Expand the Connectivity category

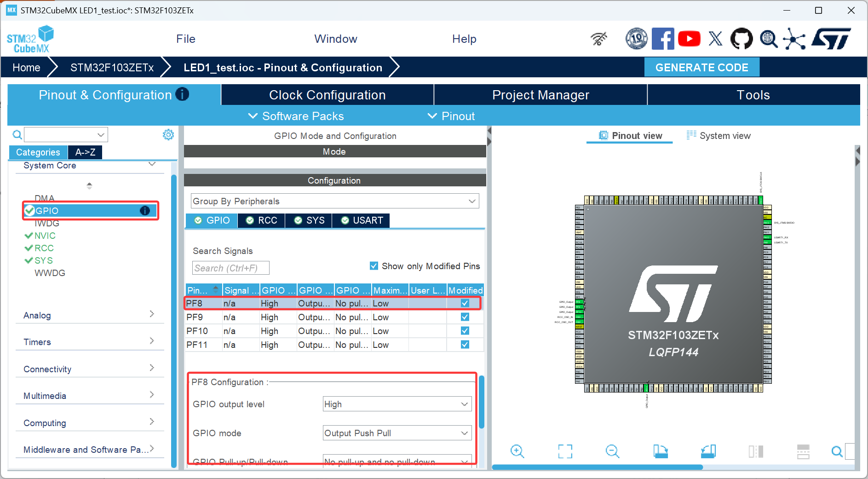tap(90, 369)
